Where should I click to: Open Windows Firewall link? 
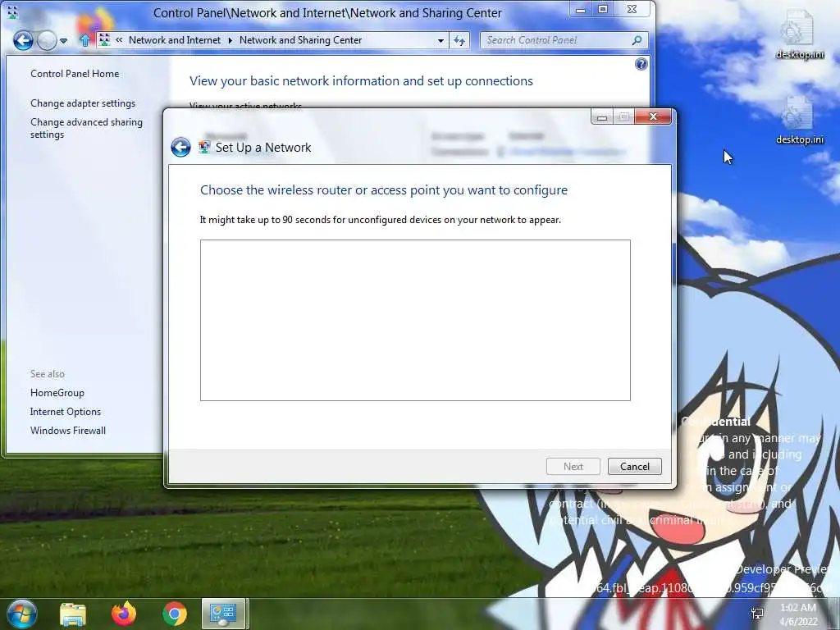click(x=68, y=430)
